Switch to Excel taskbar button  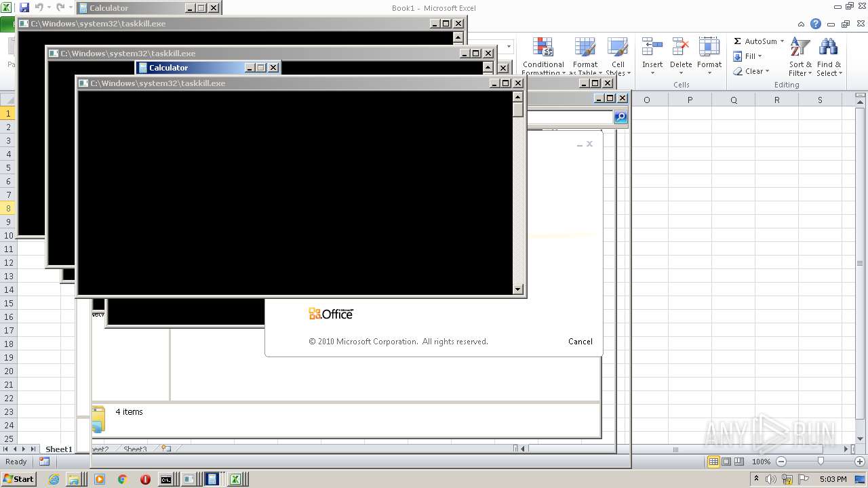click(x=235, y=479)
